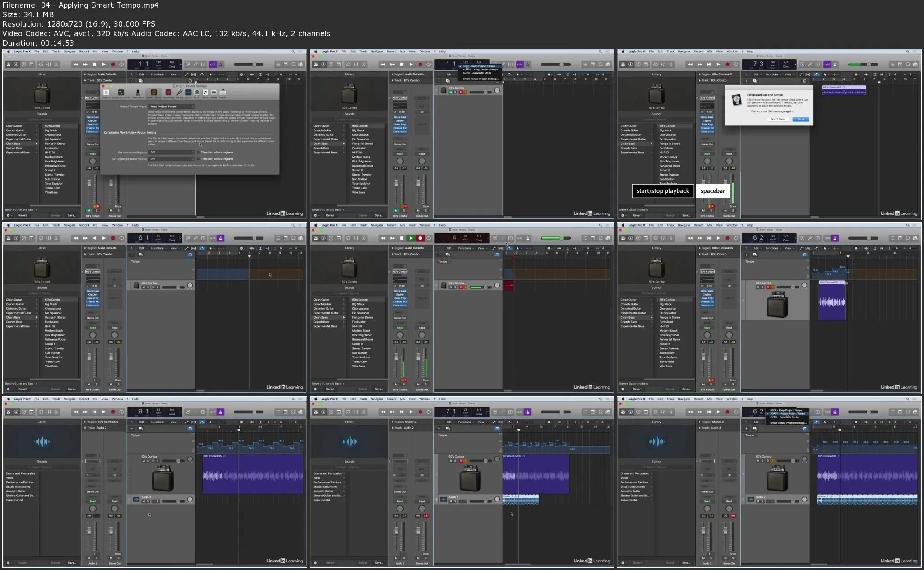
Task: Toggle input monitoring on 60's Combo in bottom-right frame
Action: click(772, 461)
